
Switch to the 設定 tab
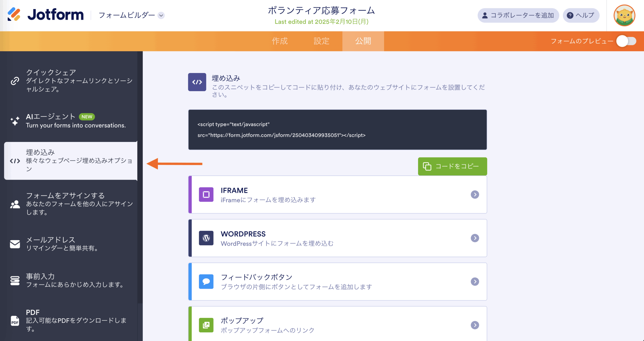[x=321, y=41]
